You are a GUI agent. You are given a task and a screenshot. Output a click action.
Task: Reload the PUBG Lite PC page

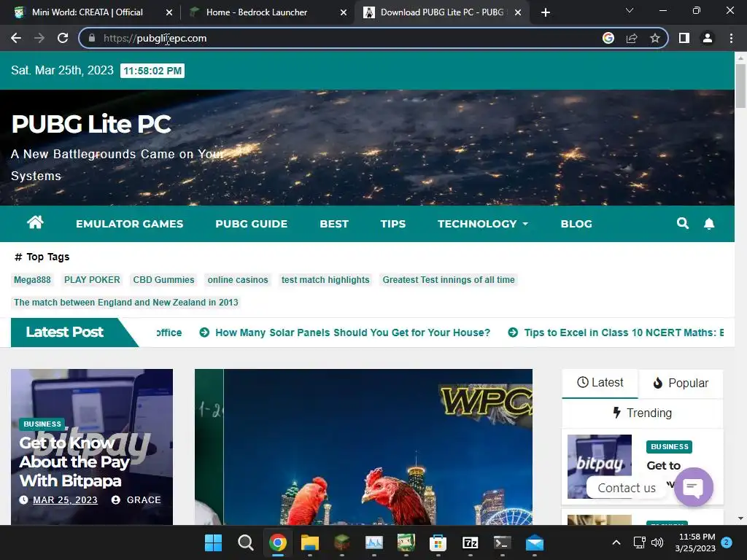tap(63, 38)
